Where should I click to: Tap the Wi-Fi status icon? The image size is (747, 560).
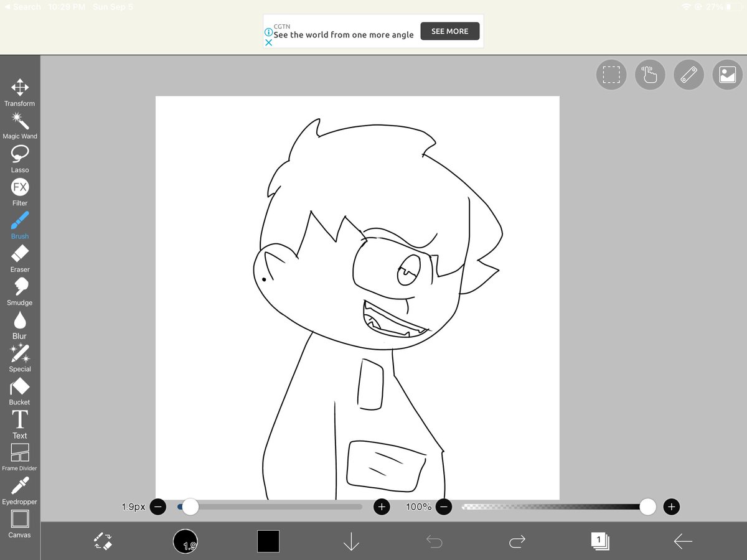pos(686,7)
